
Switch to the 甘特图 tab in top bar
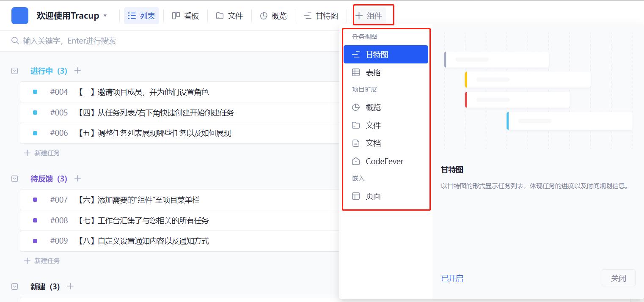coord(321,16)
